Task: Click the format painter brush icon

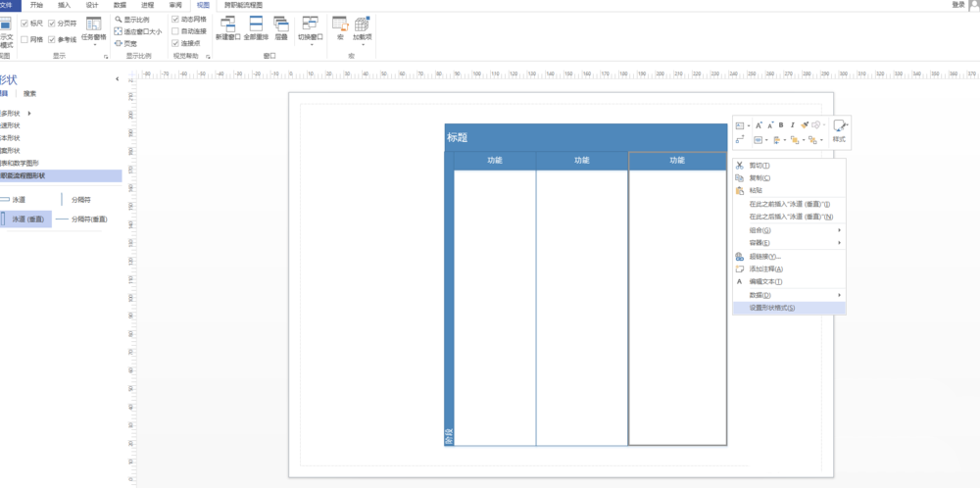Action: pyautogui.click(x=805, y=125)
